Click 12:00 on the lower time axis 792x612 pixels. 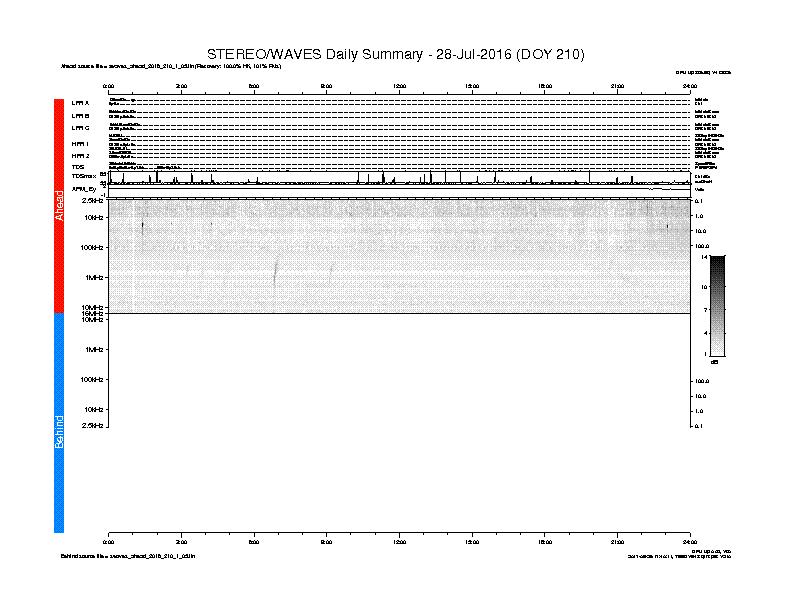(x=400, y=542)
